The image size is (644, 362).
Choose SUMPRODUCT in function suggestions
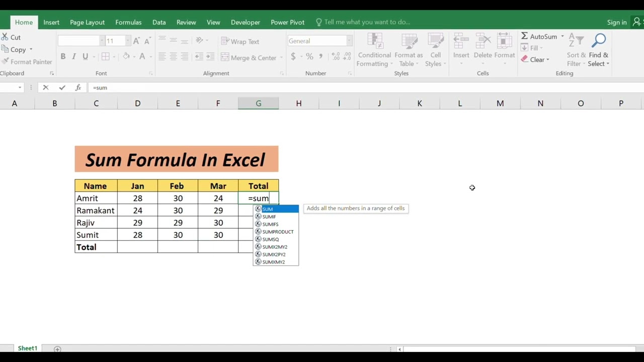point(276,232)
